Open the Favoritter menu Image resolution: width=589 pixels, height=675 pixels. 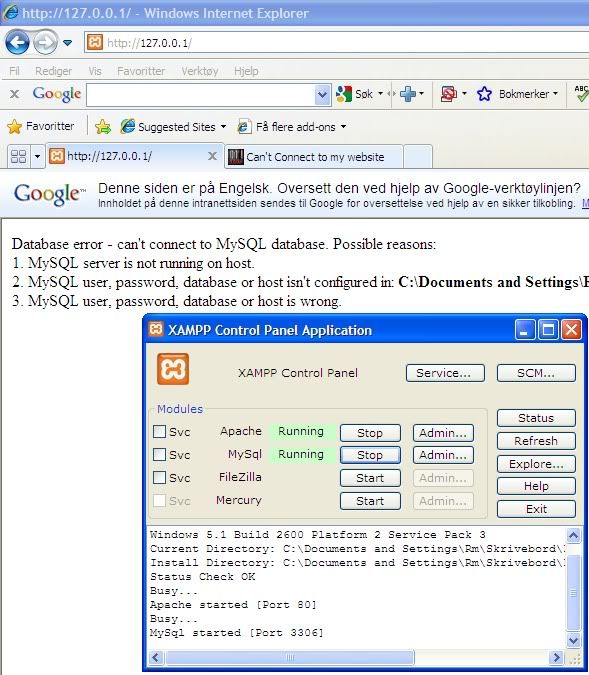(141, 71)
